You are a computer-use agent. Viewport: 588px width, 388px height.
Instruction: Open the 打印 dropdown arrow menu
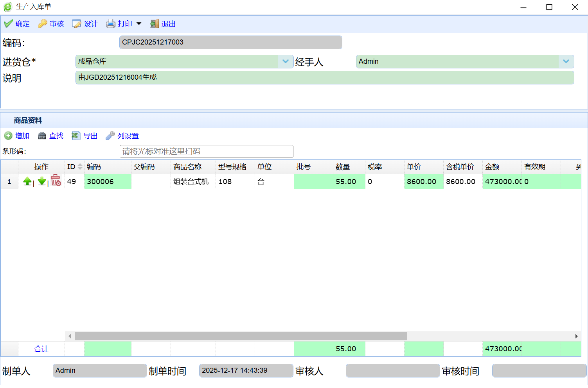(139, 24)
